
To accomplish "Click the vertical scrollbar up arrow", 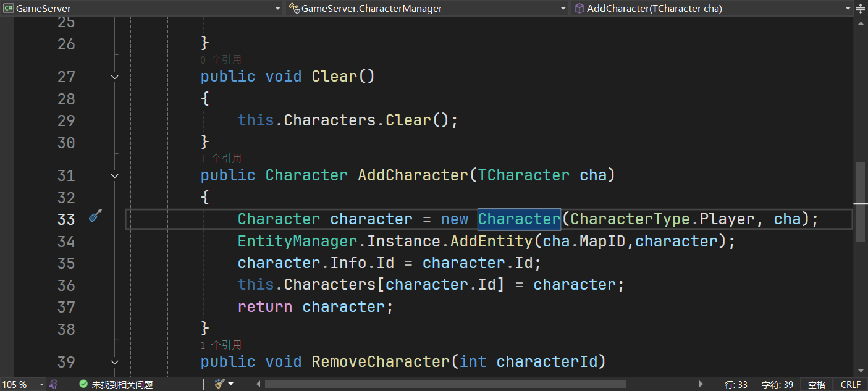I will tap(861, 23).
